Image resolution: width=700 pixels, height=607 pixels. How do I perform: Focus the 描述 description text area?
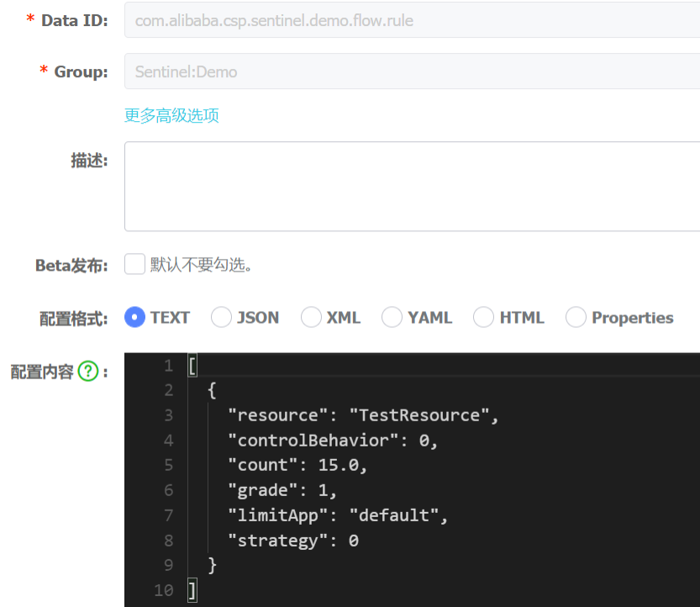pyautogui.click(x=412, y=187)
